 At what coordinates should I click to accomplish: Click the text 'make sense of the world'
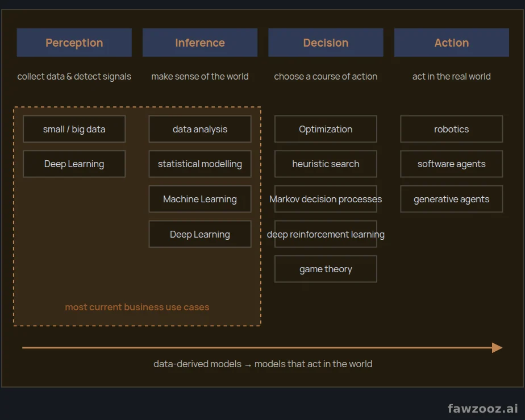tap(200, 76)
